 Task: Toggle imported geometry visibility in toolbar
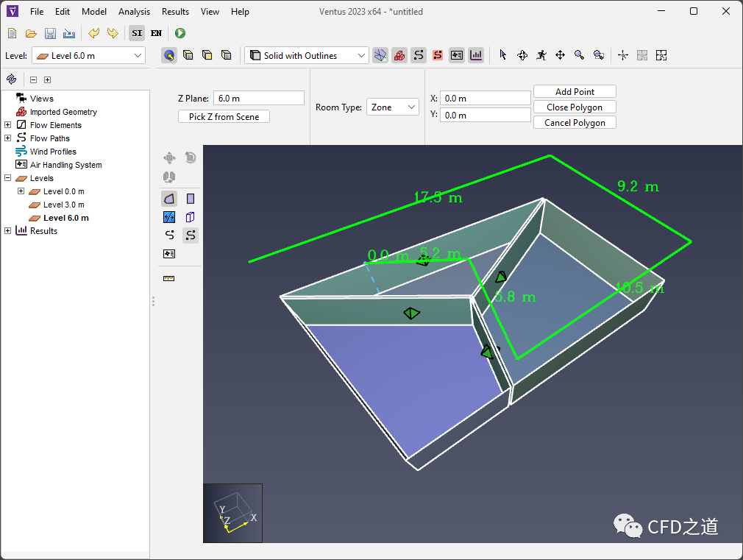399,55
